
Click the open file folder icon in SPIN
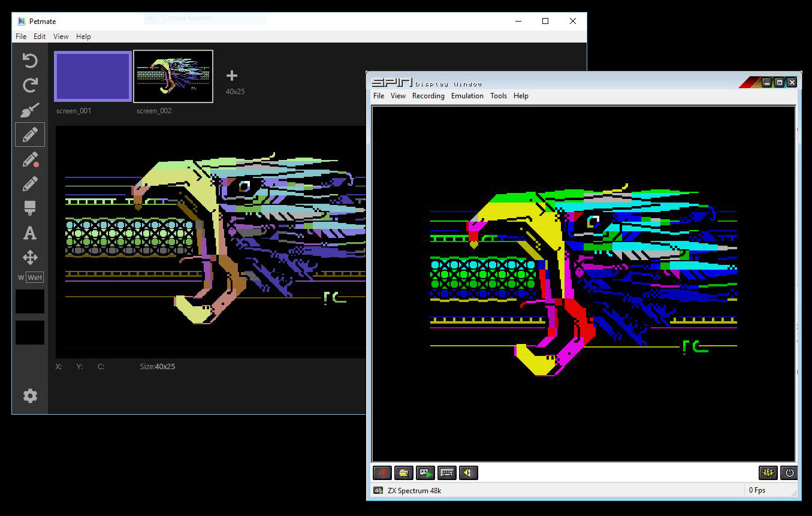tap(404, 473)
